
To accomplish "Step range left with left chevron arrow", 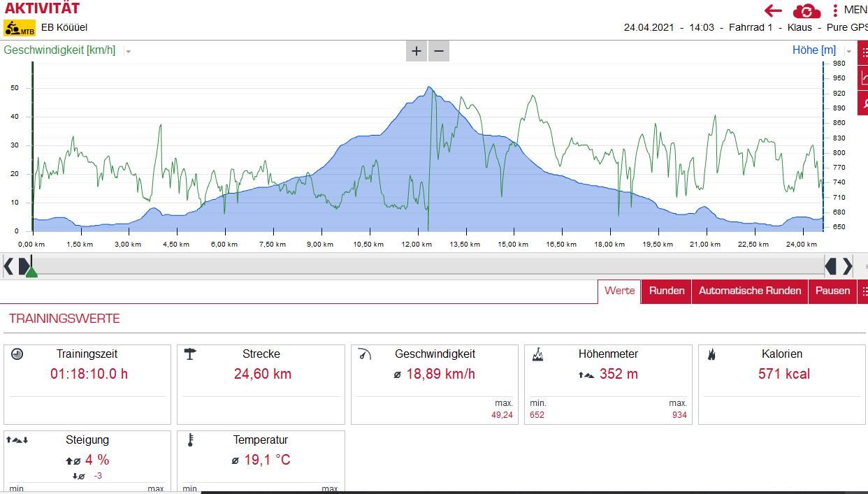I will coord(8,266).
